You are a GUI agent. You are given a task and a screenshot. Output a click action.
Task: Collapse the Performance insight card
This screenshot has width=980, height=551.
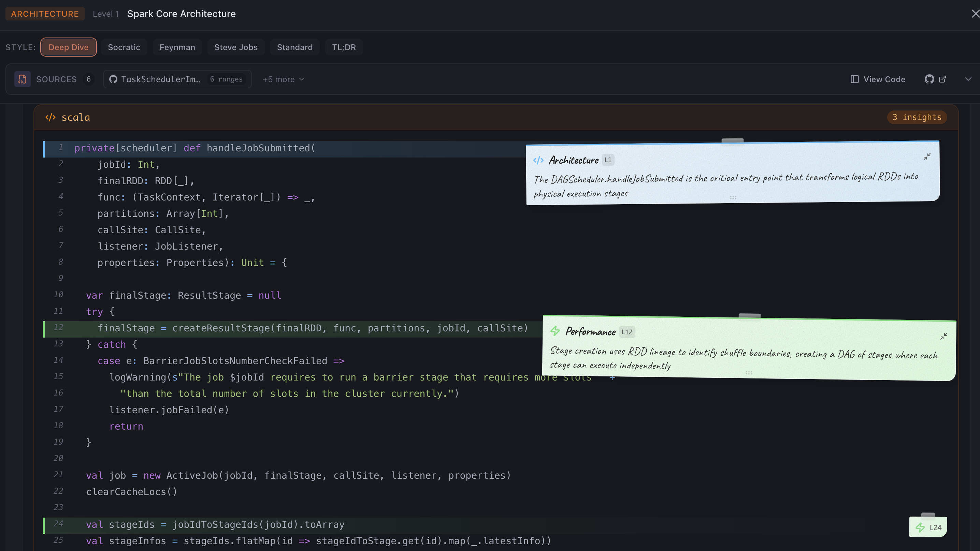944,336
